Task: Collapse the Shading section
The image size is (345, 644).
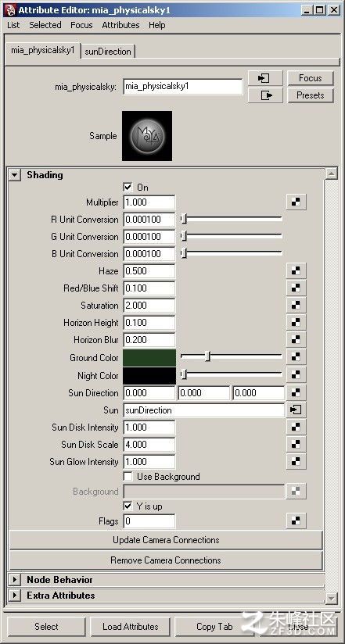Action: [x=15, y=175]
